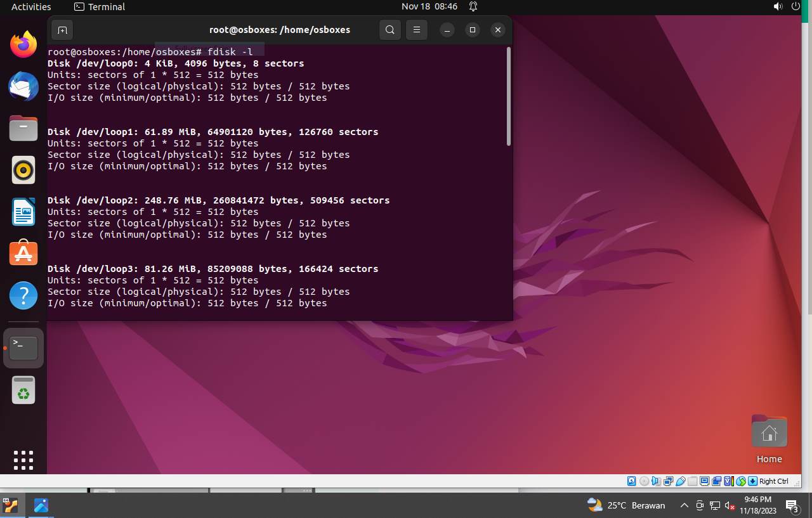Click the Right Ctrl host key label

(x=774, y=481)
